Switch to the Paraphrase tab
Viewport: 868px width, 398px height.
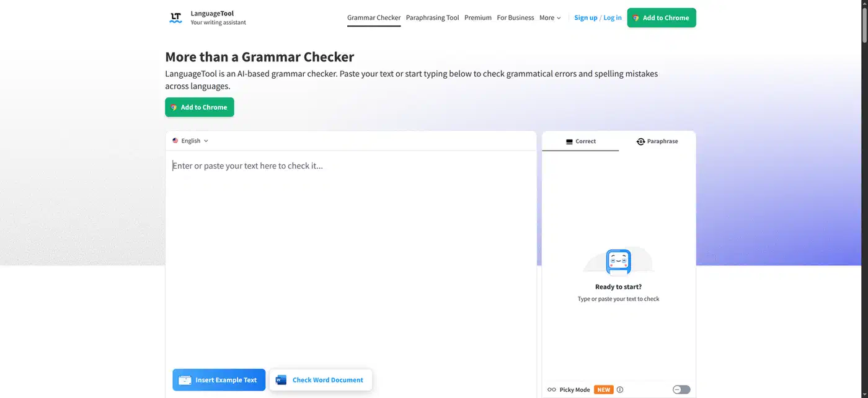coord(657,141)
